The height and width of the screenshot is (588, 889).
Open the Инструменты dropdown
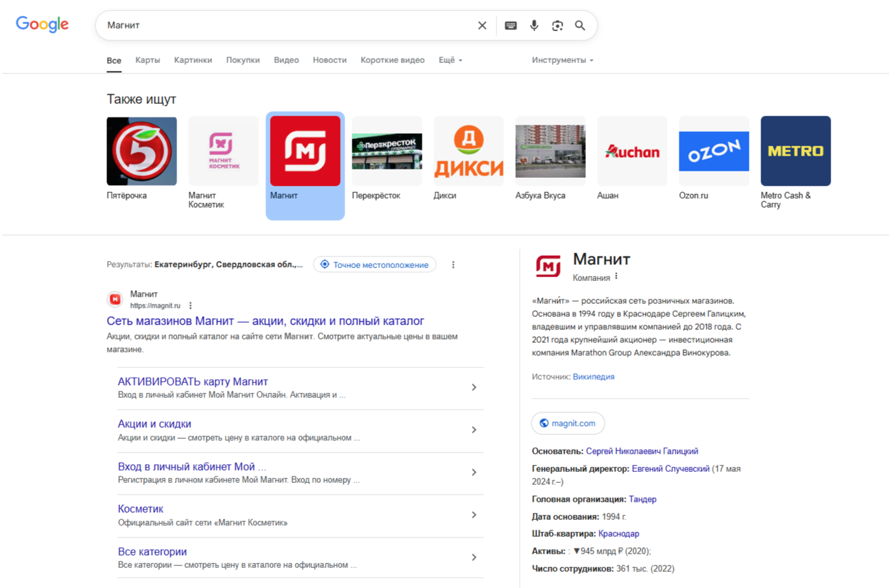tap(562, 60)
